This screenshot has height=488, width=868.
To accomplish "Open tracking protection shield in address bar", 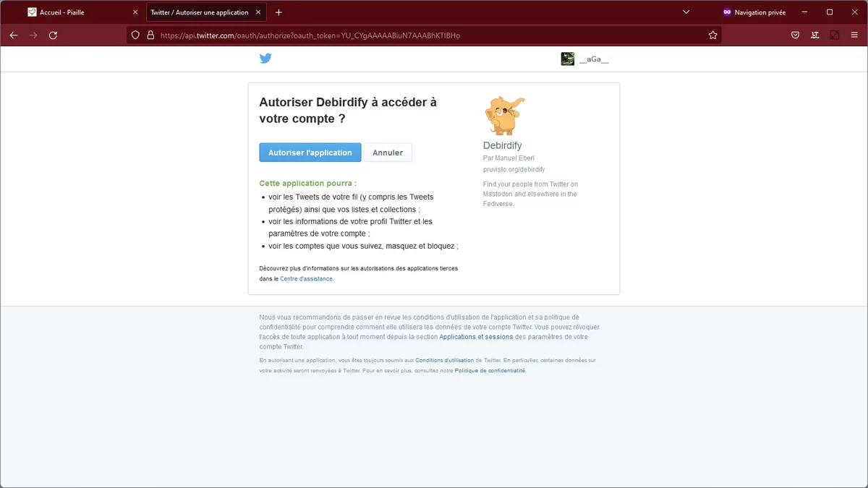I will [135, 35].
